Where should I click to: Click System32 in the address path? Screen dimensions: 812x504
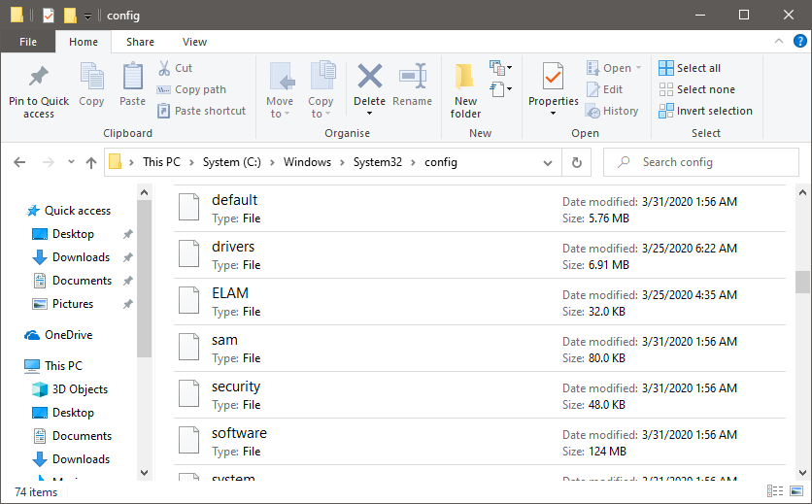point(378,162)
